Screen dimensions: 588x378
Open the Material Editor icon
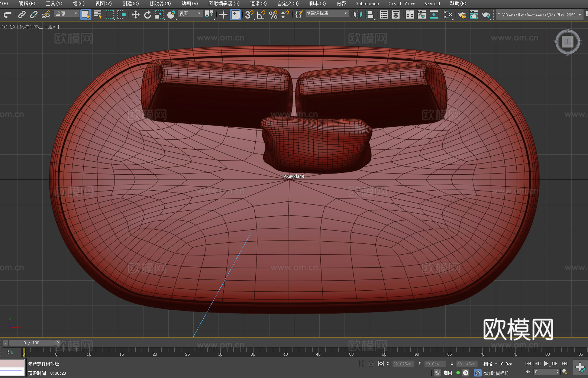[448, 14]
